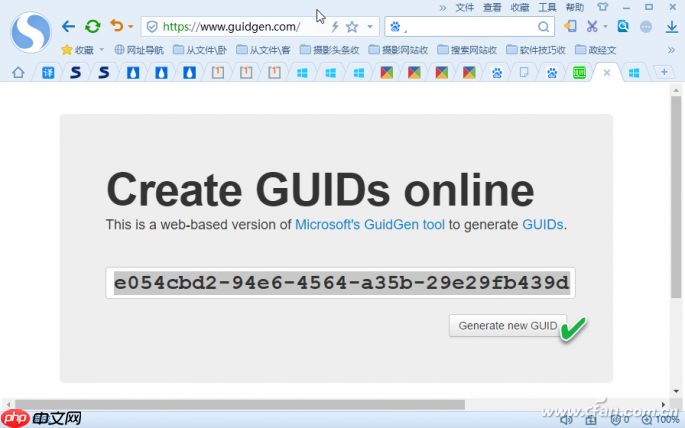Open the Microsoft's GuidGen tool link
The height and width of the screenshot is (428, 685).
coord(370,225)
